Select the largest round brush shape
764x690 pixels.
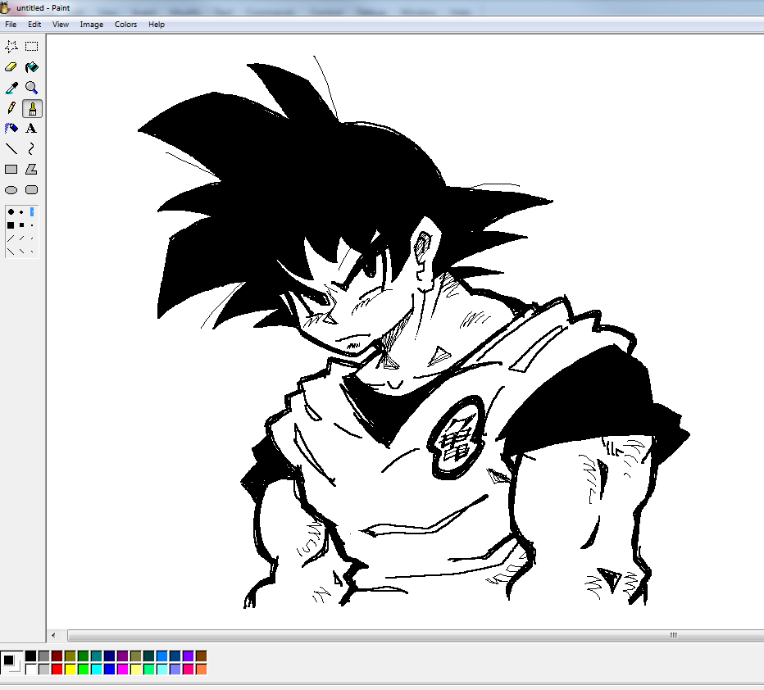pos(10,212)
